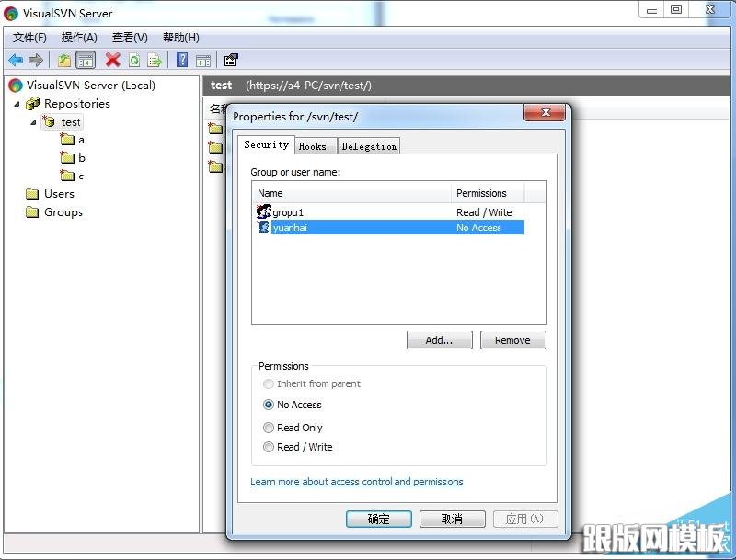
Task: Click the Repositories node icon
Action: pyautogui.click(x=32, y=104)
